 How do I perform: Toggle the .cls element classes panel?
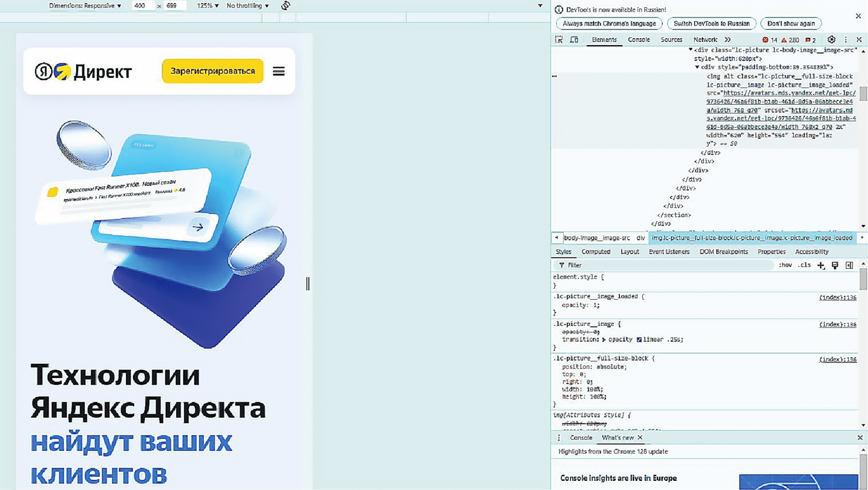804,266
